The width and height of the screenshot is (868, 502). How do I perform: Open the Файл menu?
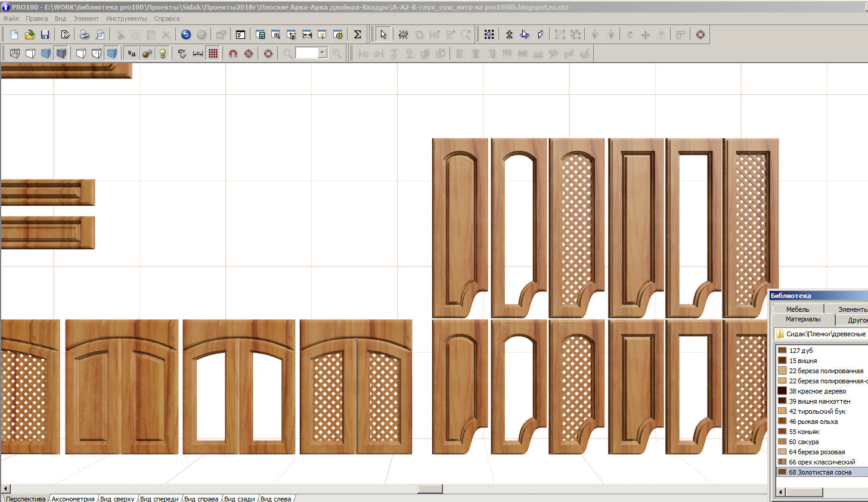pyautogui.click(x=11, y=18)
